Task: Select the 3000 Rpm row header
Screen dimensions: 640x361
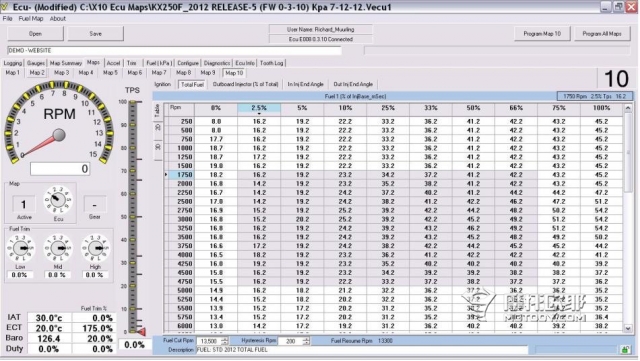Action: (182, 219)
